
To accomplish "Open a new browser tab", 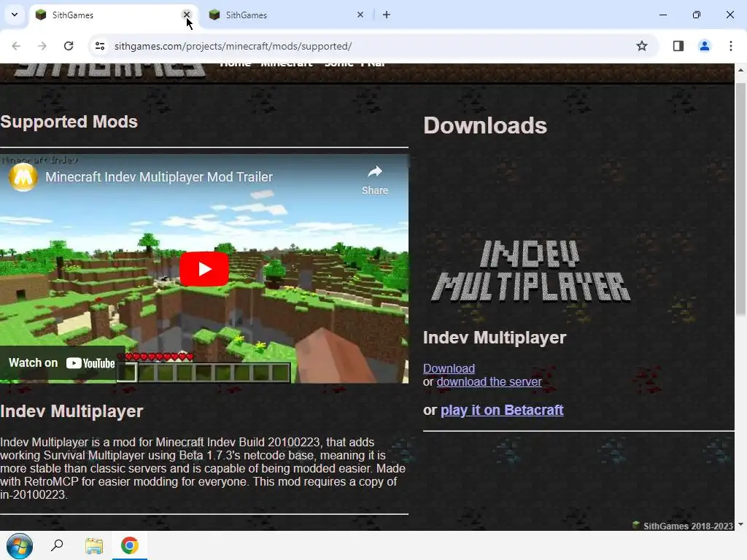I will tap(387, 15).
